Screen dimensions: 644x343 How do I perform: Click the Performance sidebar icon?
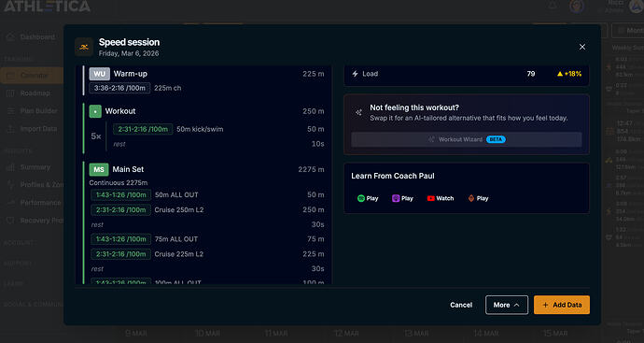pyautogui.click(x=10, y=203)
